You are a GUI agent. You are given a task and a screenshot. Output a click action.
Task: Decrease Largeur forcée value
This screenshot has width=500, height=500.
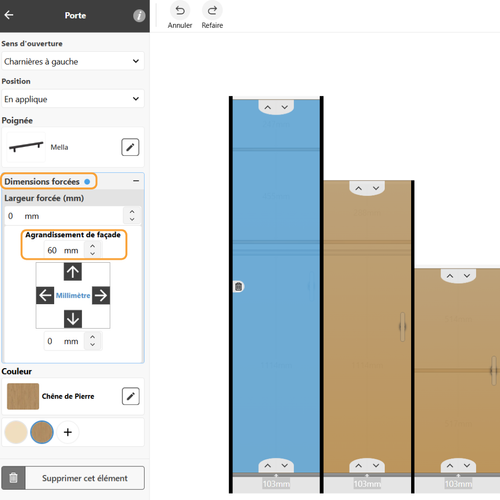(x=132, y=220)
